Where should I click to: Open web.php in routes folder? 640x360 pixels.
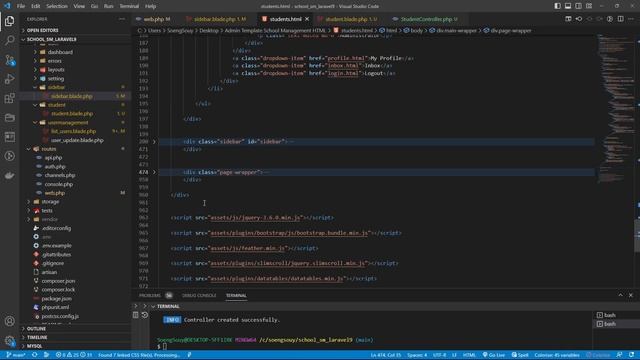pyautogui.click(x=55, y=193)
